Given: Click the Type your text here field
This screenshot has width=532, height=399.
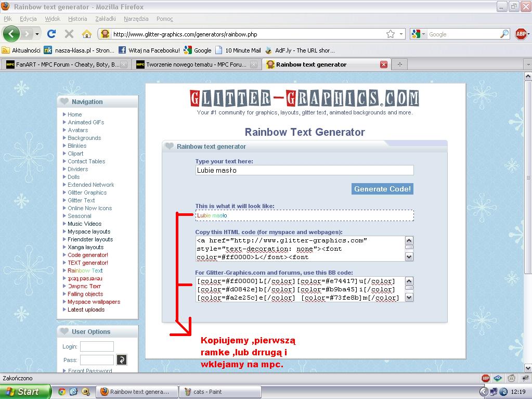Looking at the screenshot, I should point(304,170).
